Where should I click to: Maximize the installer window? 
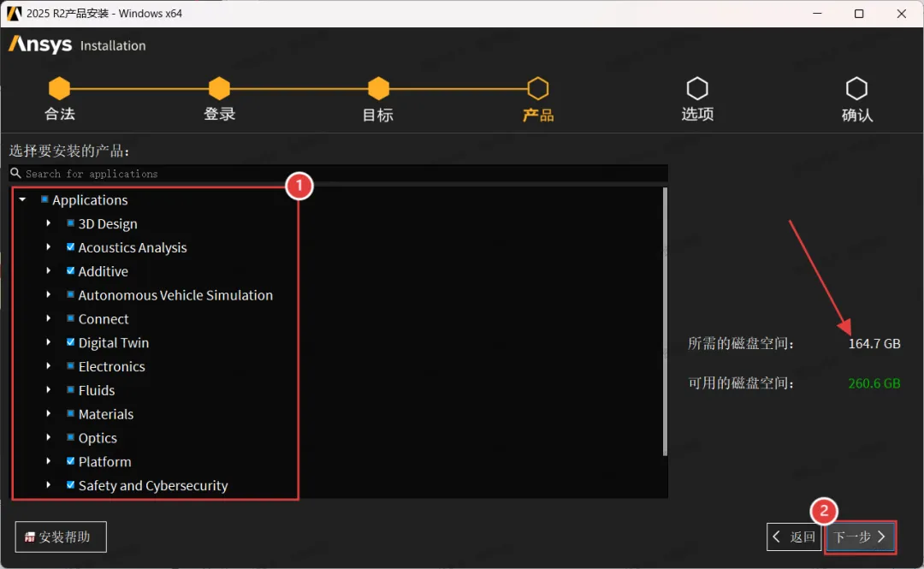(859, 13)
